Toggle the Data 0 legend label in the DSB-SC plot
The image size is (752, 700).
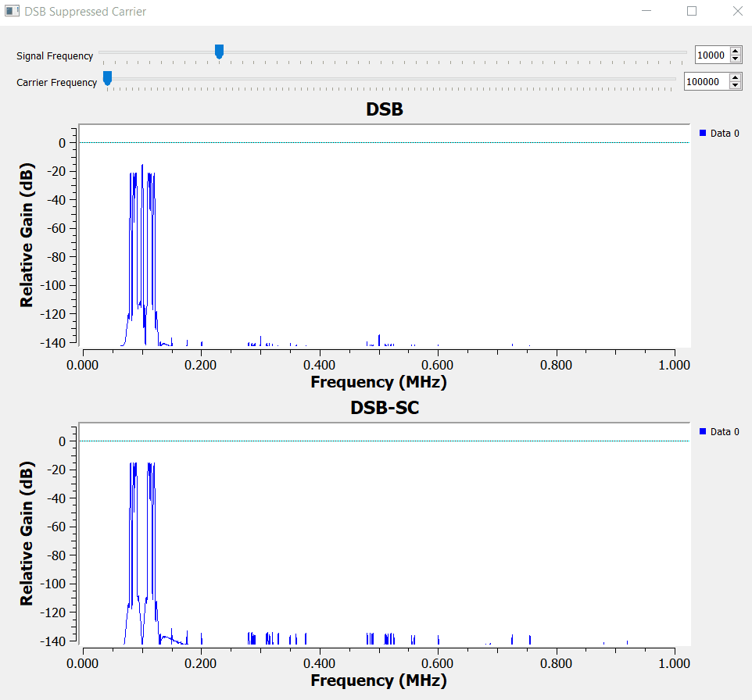coord(725,432)
